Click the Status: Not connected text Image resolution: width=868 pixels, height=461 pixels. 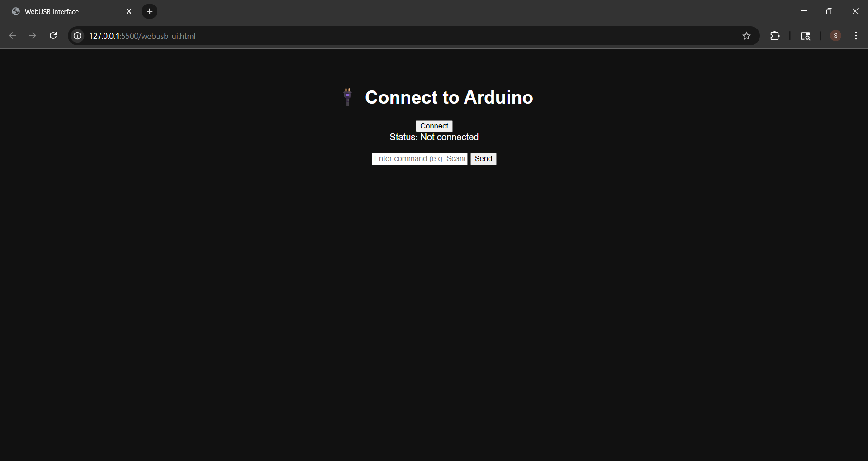click(x=434, y=137)
